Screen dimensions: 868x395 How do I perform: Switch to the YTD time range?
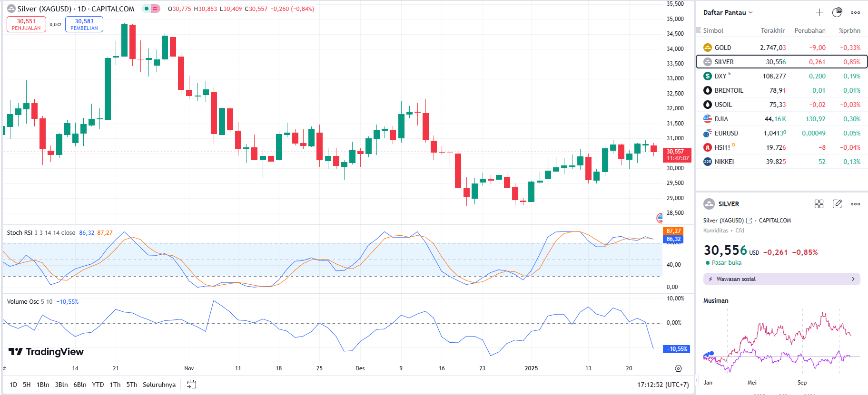pos(98,385)
